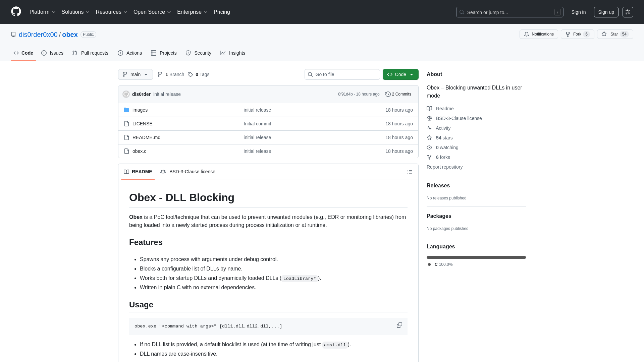Switch to the Insights tab
The height and width of the screenshot is (362, 644).
233,53
